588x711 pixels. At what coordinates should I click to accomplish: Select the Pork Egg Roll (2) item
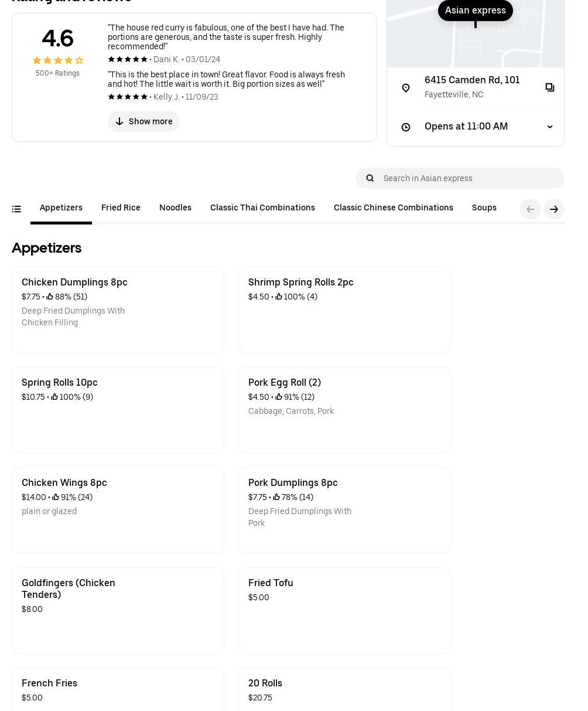(344, 410)
